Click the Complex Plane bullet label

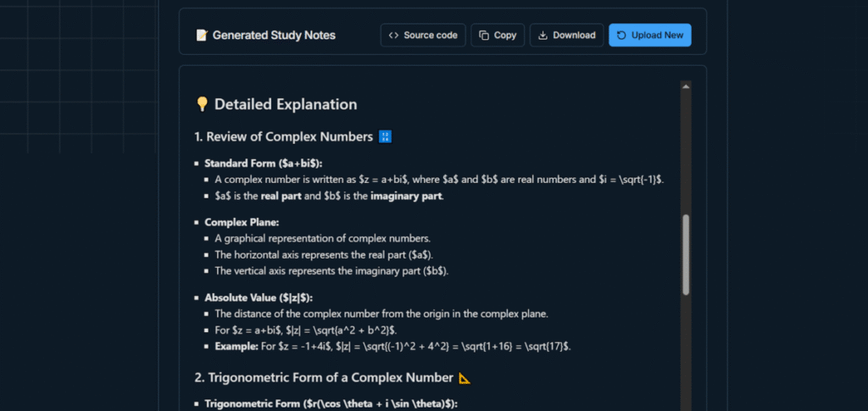pos(236,222)
